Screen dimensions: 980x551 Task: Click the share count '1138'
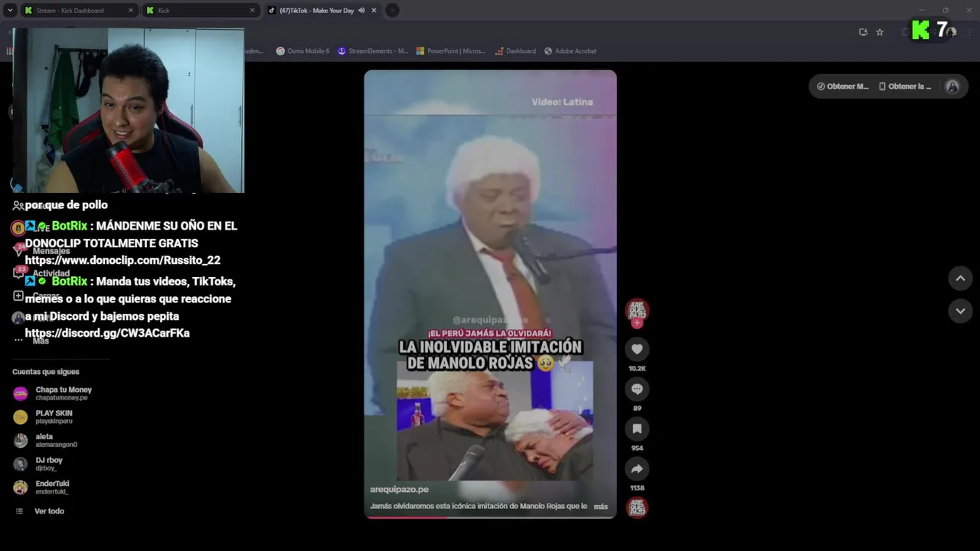pos(637,487)
